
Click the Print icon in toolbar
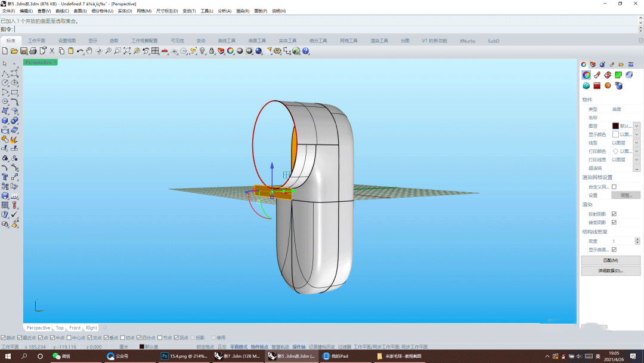point(33,51)
